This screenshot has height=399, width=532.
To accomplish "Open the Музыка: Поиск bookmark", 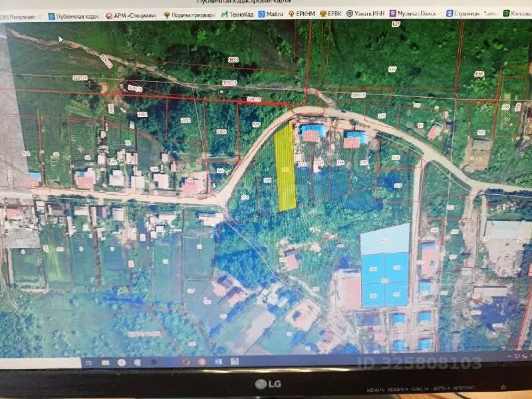I will coord(413,13).
